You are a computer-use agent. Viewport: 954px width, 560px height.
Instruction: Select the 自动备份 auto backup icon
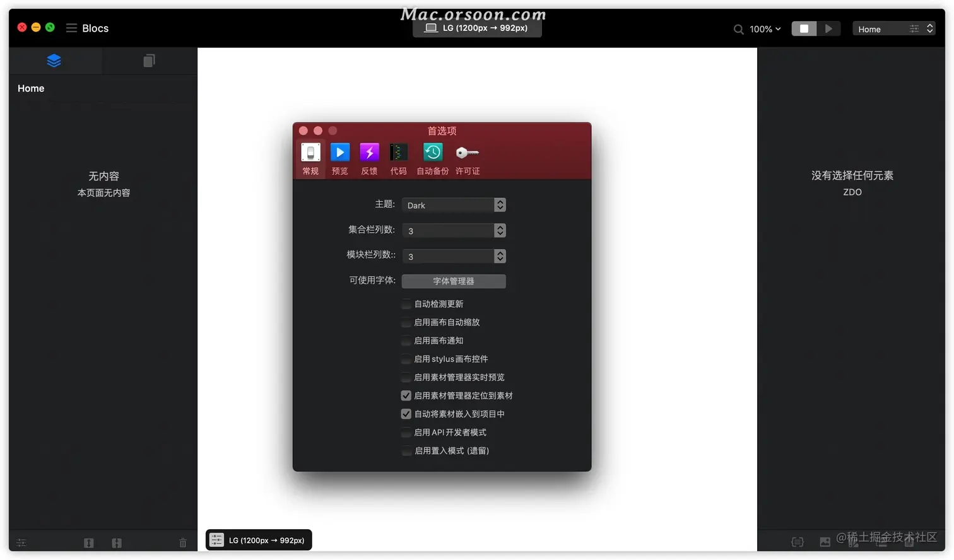coord(433,159)
